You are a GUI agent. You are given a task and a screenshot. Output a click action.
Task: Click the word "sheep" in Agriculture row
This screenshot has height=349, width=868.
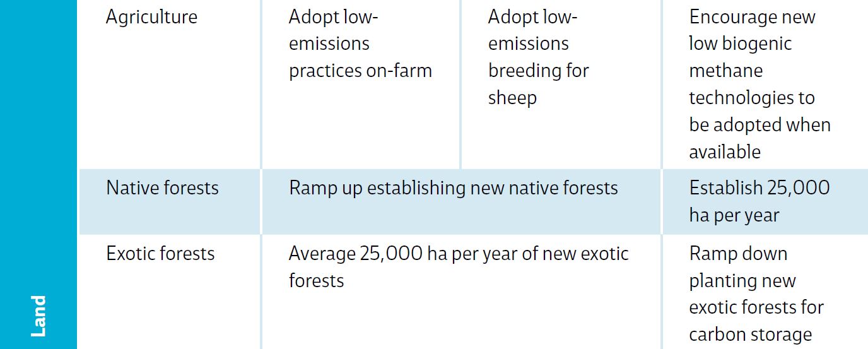click(x=512, y=98)
